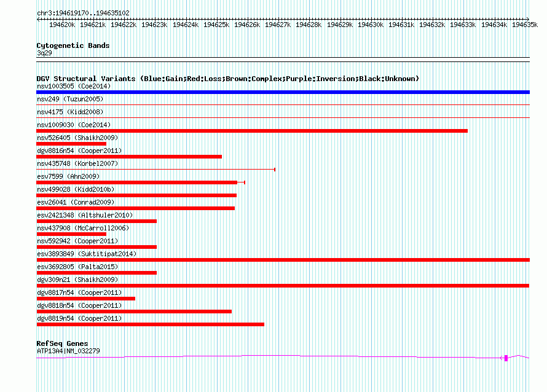547x392 pixels.
Task: Click the 194633k ruler tick label
Action: point(463,25)
